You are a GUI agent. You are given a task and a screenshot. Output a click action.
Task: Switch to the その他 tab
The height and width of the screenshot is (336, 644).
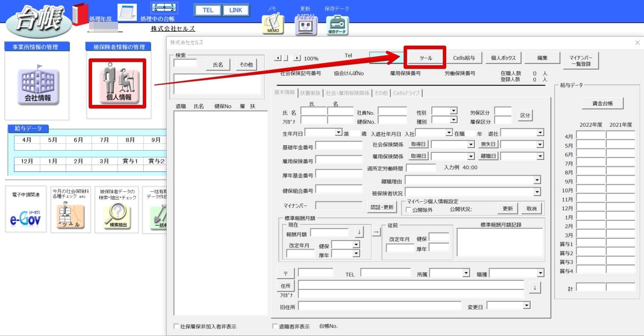click(381, 93)
